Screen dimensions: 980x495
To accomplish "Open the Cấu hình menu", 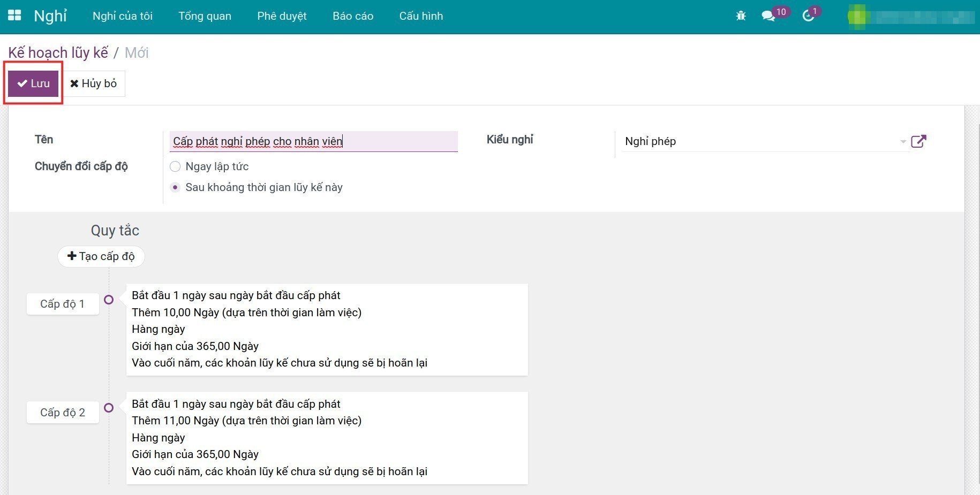I will coord(421,16).
